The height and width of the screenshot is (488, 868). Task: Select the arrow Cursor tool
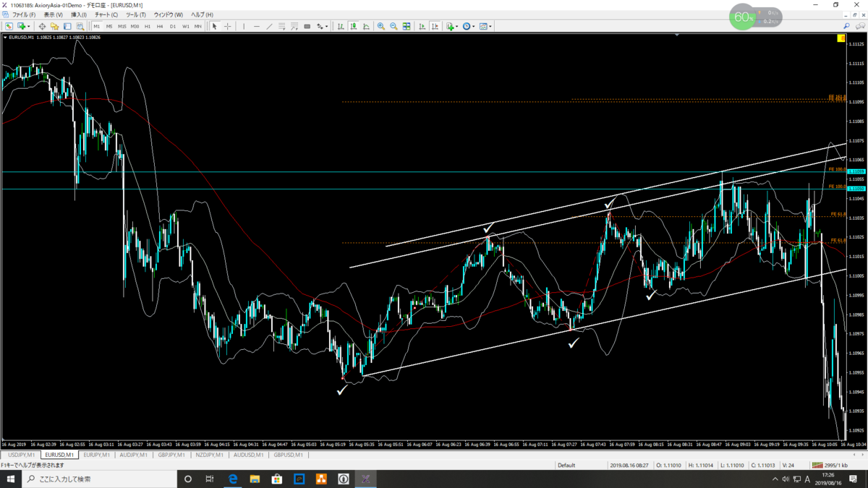(214, 26)
